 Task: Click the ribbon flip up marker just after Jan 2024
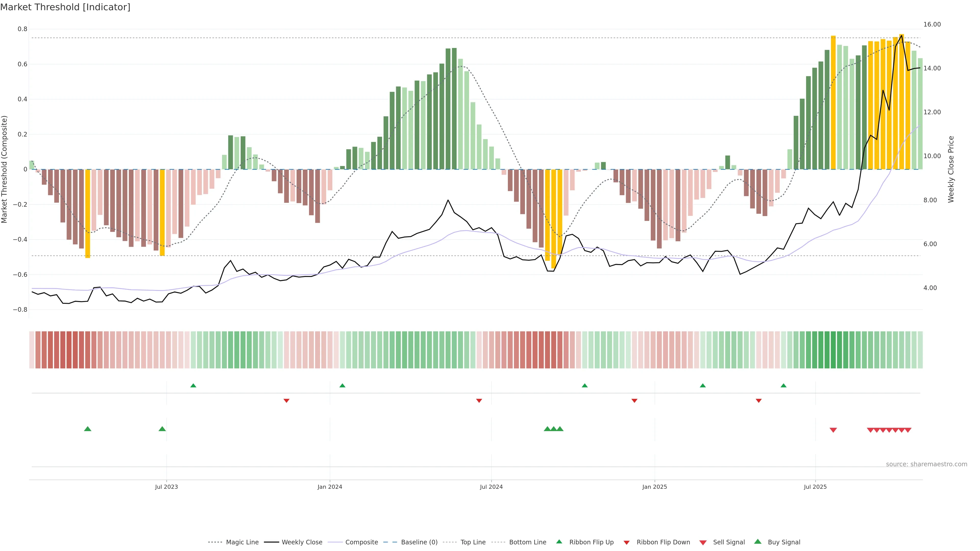(342, 386)
